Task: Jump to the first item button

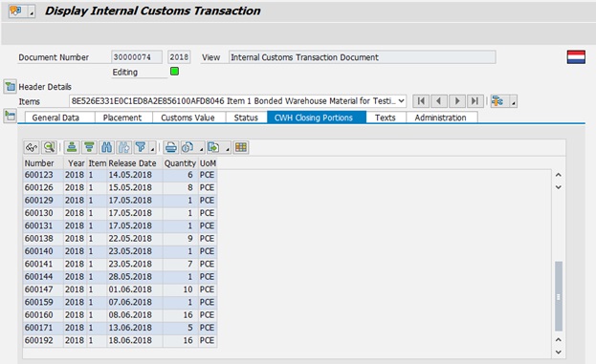Action: tap(421, 101)
